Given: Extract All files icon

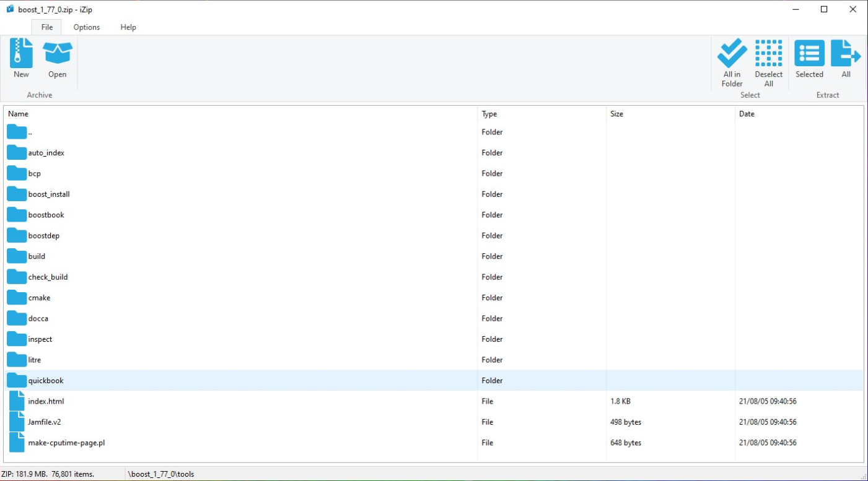Looking at the screenshot, I should click(846, 53).
